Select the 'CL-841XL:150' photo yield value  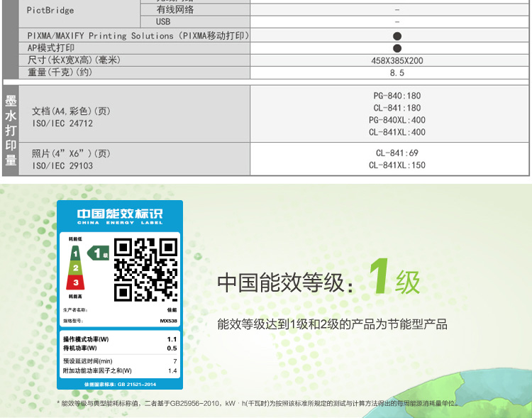pos(397,165)
